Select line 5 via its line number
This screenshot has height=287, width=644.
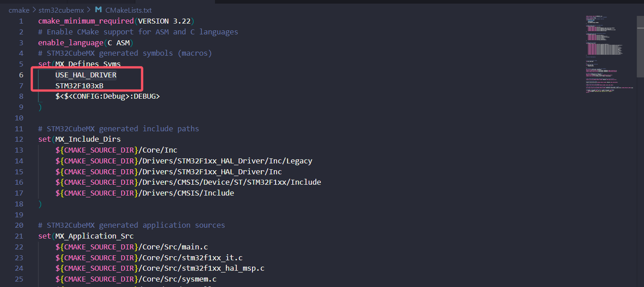point(21,53)
